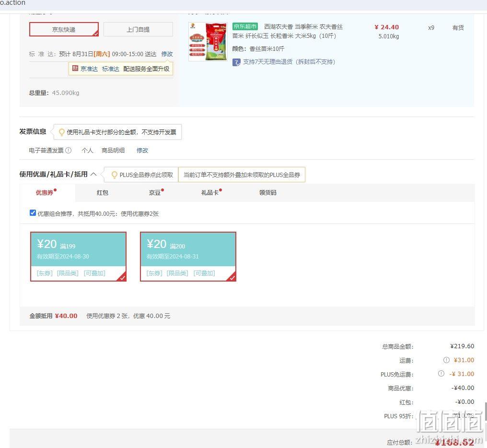This screenshot has height=448, width=487.
Task: Click 个人 invoice title type
Action: coord(87,151)
